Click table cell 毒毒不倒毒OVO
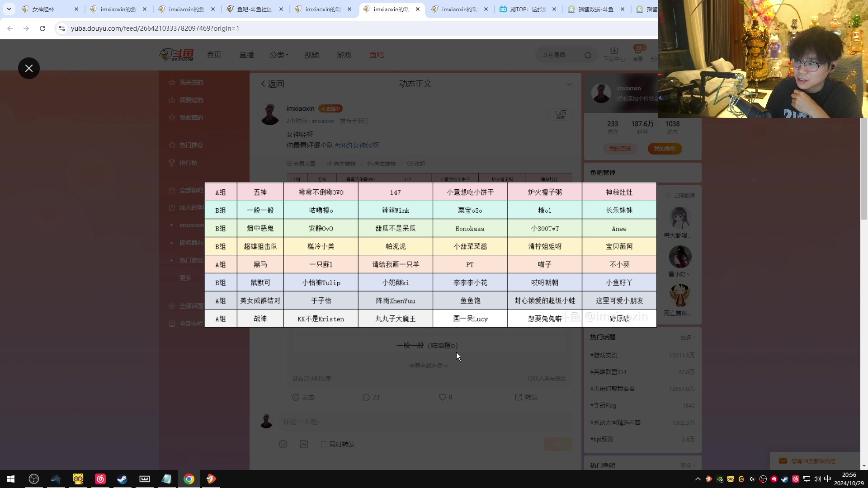Viewport: 868px width, 488px height. coord(321,192)
